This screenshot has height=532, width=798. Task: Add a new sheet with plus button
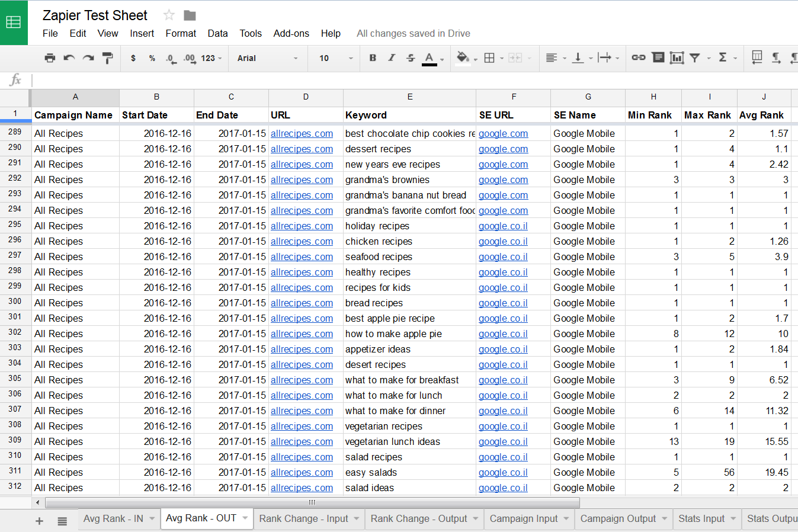[x=40, y=521]
